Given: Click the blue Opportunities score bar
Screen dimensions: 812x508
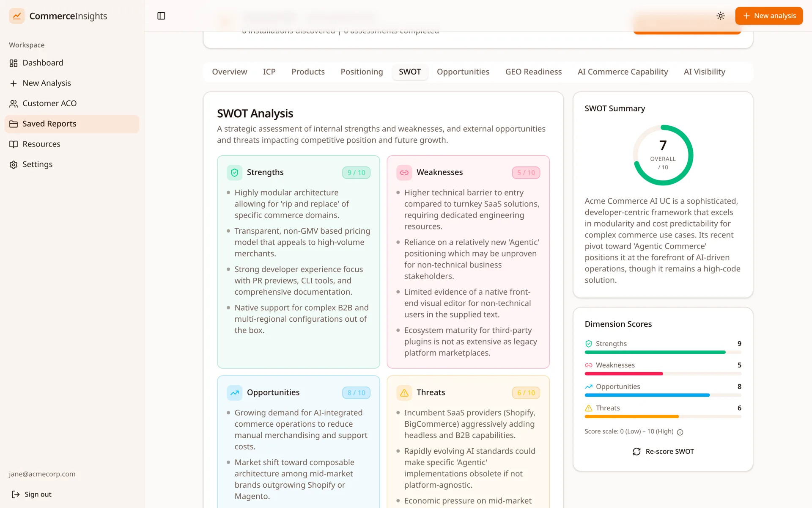Looking at the screenshot, I should point(663,395).
